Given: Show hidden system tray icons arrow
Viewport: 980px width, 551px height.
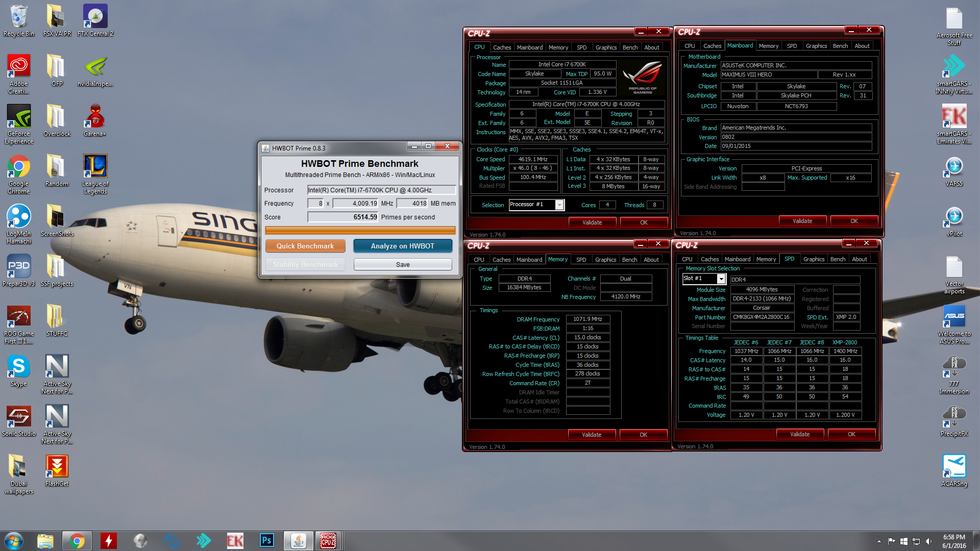Looking at the screenshot, I should (879, 541).
